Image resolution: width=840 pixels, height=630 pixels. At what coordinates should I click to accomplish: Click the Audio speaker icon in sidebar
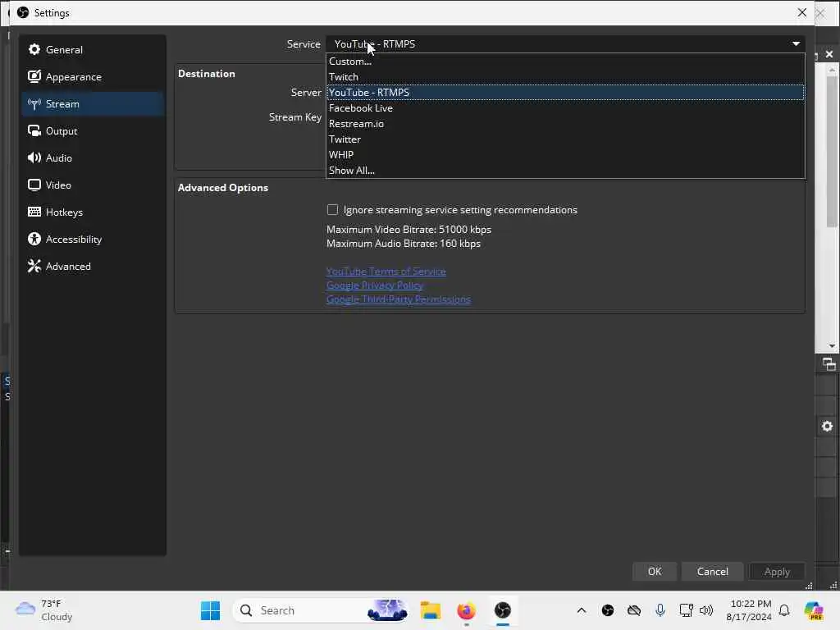click(x=34, y=158)
